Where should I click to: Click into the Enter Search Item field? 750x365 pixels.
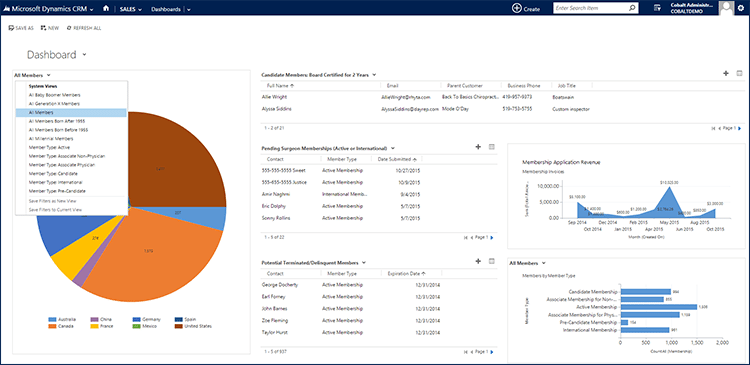(x=590, y=8)
